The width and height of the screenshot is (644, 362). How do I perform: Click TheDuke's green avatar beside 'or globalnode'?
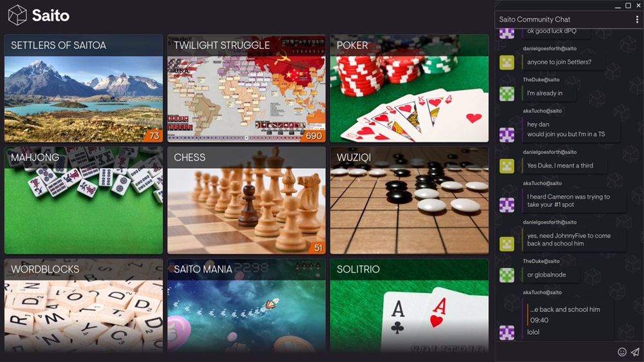pos(507,275)
